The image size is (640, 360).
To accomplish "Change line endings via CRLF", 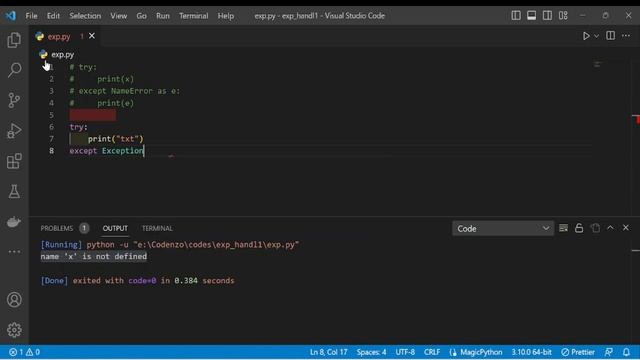I will pyautogui.click(x=432, y=352).
